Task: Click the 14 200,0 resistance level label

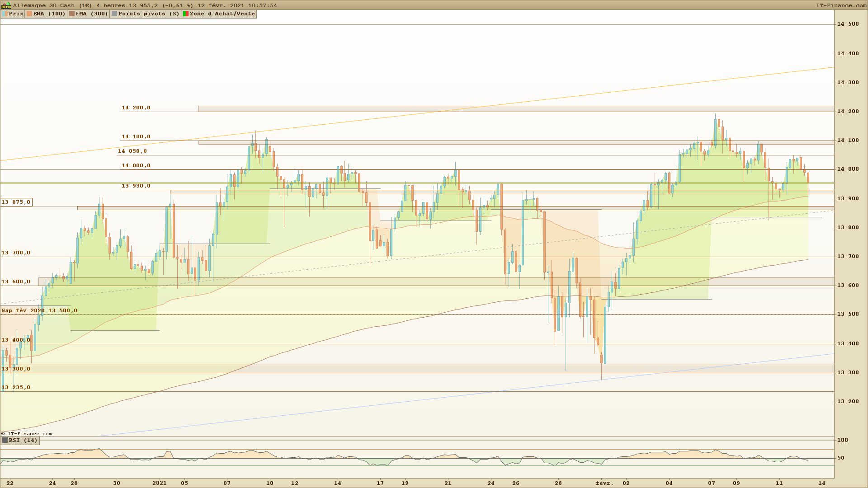Action: point(136,108)
